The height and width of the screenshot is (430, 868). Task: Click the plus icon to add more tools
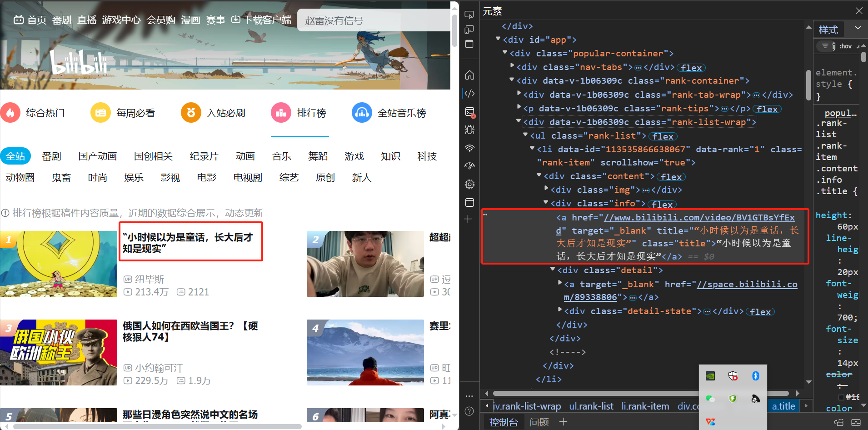click(x=468, y=219)
